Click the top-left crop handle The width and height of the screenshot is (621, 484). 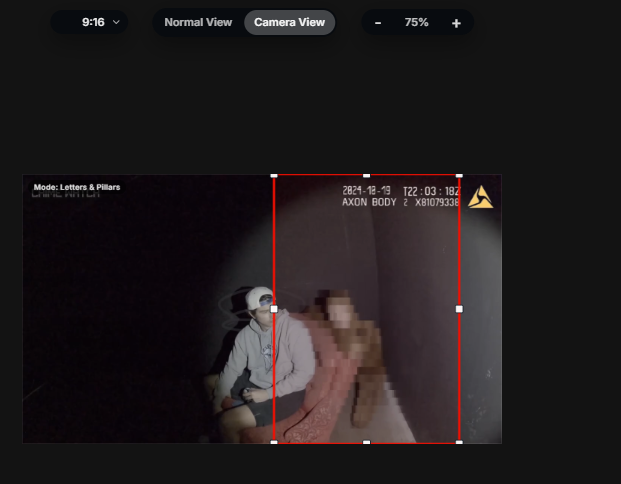pos(274,175)
